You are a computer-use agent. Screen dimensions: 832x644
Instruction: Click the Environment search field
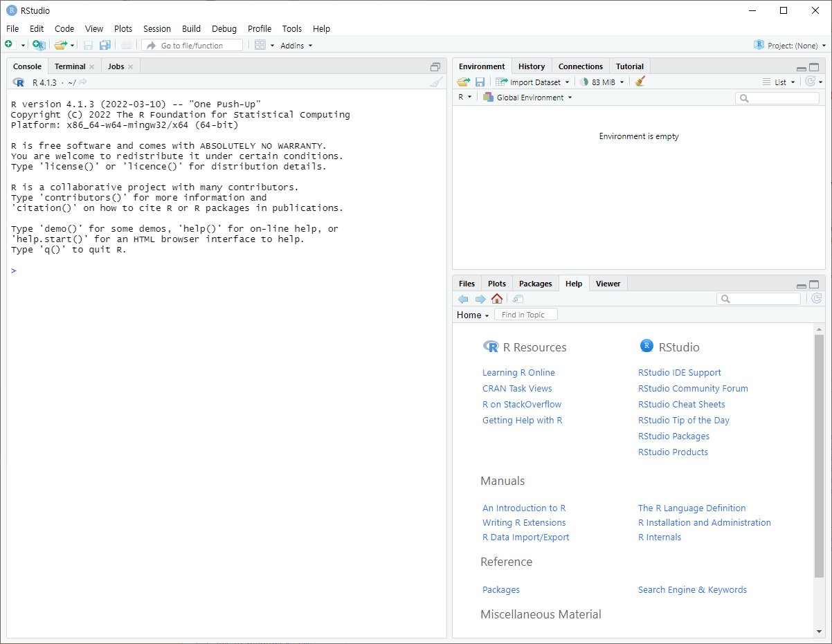click(777, 98)
